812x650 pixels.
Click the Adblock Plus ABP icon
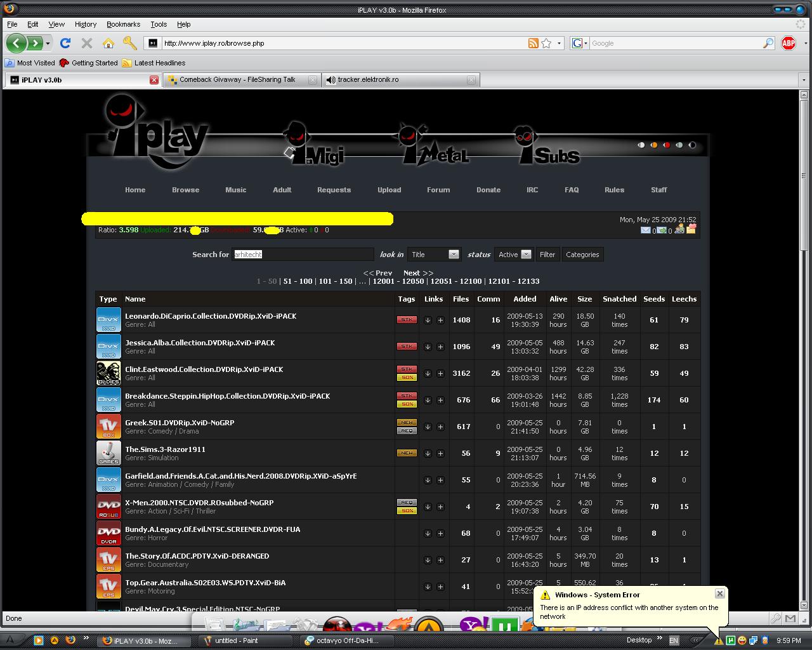[789, 43]
